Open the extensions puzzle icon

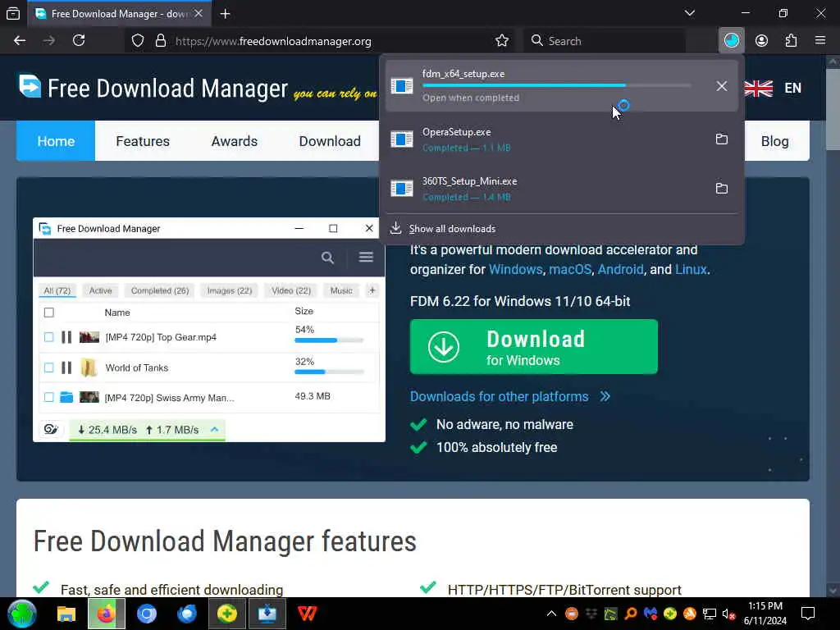pos(791,41)
